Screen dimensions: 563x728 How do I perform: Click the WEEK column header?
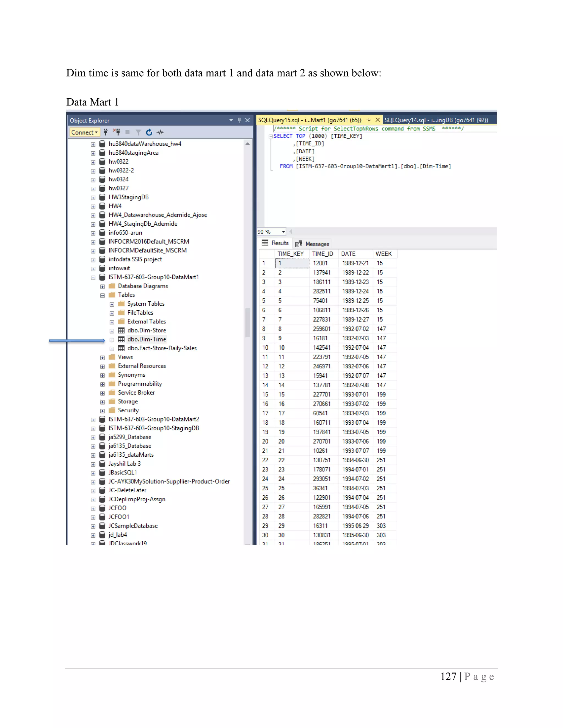point(385,254)
